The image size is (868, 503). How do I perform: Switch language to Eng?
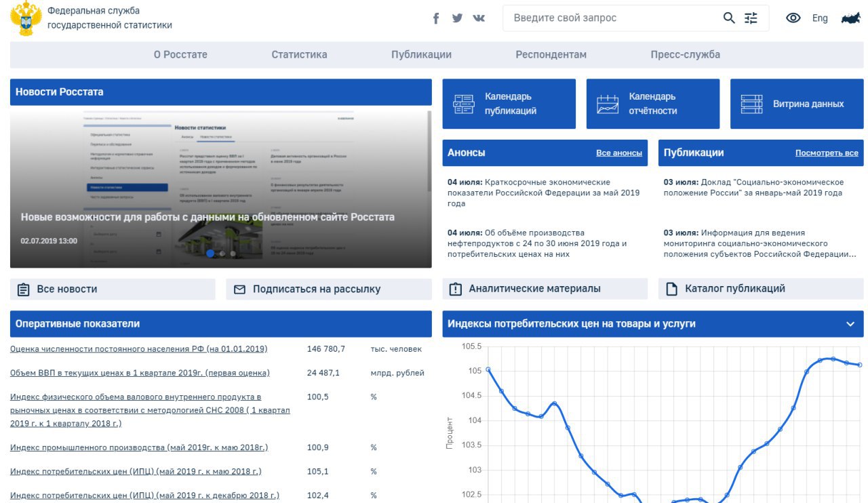tap(820, 18)
